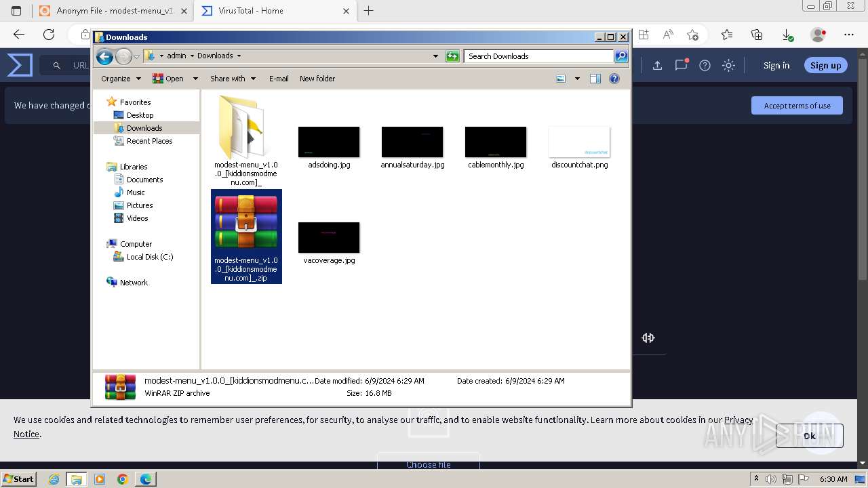Click E-mail in the toolbar
The height and width of the screenshot is (488, 868).
click(279, 79)
